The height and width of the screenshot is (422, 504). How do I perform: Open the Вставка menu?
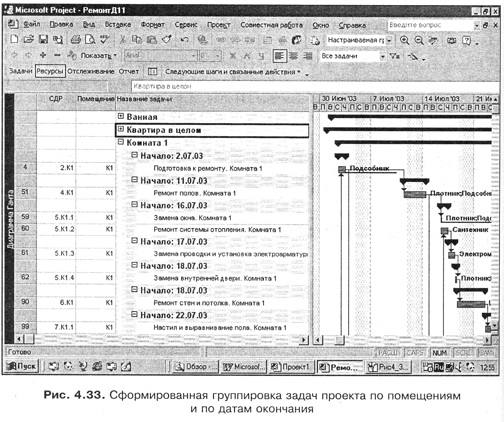[118, 24]
